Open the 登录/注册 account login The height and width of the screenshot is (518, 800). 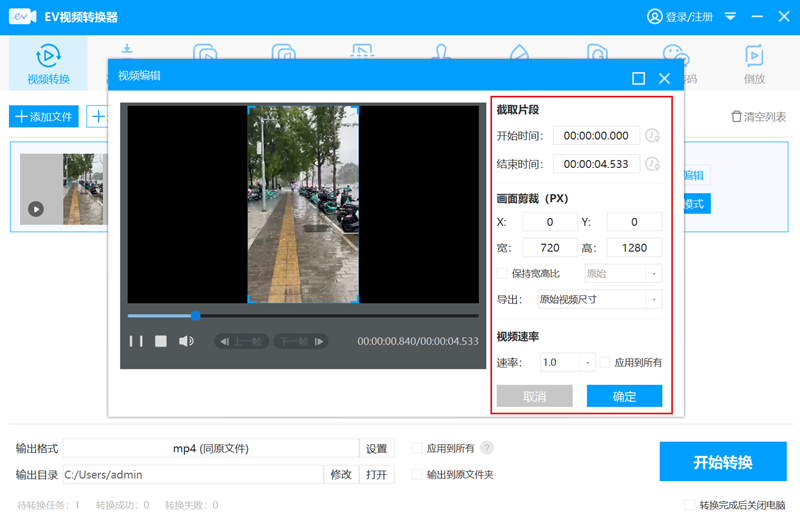point(681,17)
